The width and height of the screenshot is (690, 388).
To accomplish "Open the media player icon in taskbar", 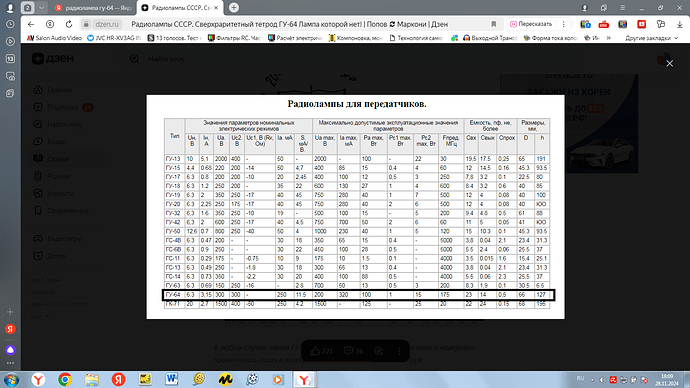I will coord(278,380).
